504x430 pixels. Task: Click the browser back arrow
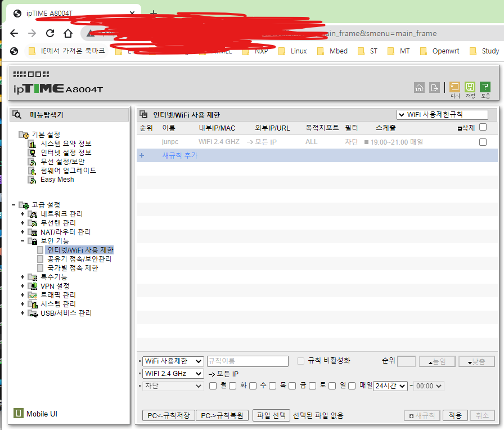(14, 33)
